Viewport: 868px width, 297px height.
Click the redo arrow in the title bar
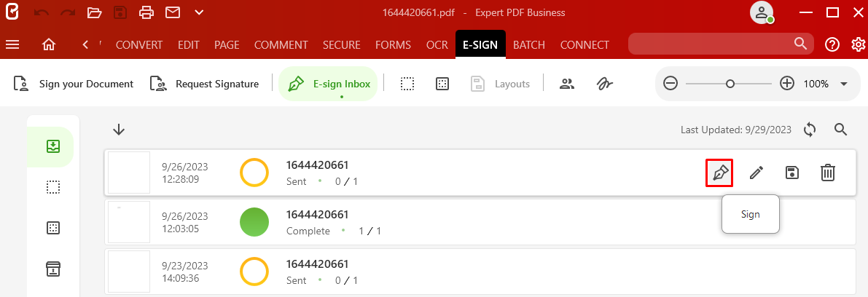[68, 12]
